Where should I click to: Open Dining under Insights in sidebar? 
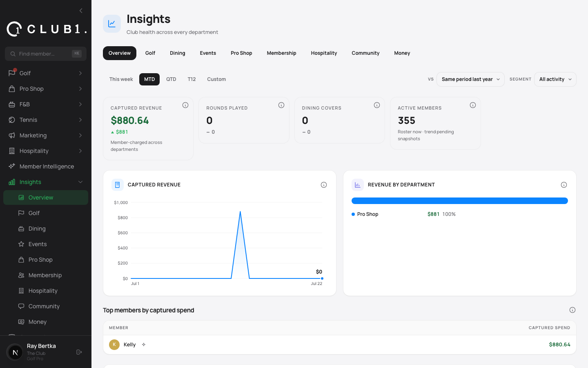tap(46, 229)
